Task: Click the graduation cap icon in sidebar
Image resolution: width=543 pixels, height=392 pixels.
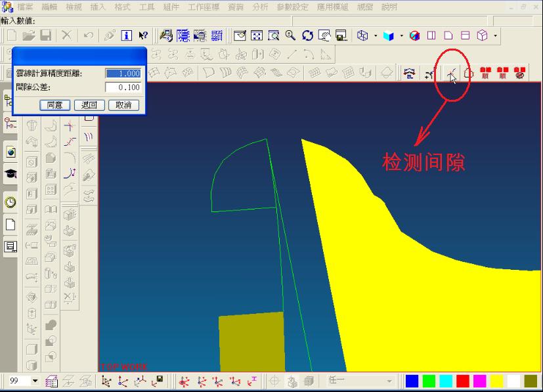Action: pyautogui.click(x=11, y=173)
